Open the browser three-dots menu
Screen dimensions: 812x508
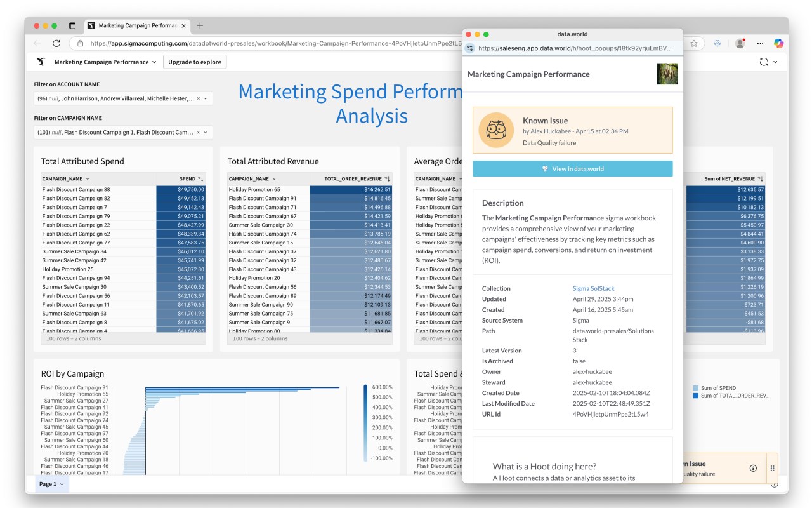760,44
